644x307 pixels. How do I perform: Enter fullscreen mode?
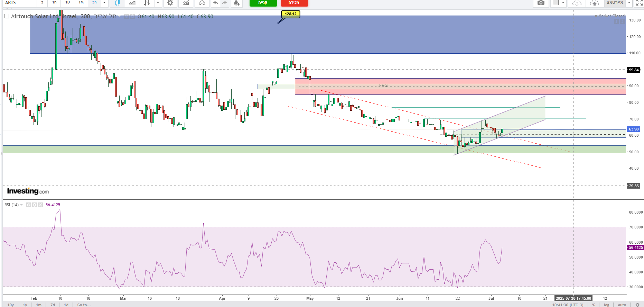pyautogui.click(x=639, y=3)
